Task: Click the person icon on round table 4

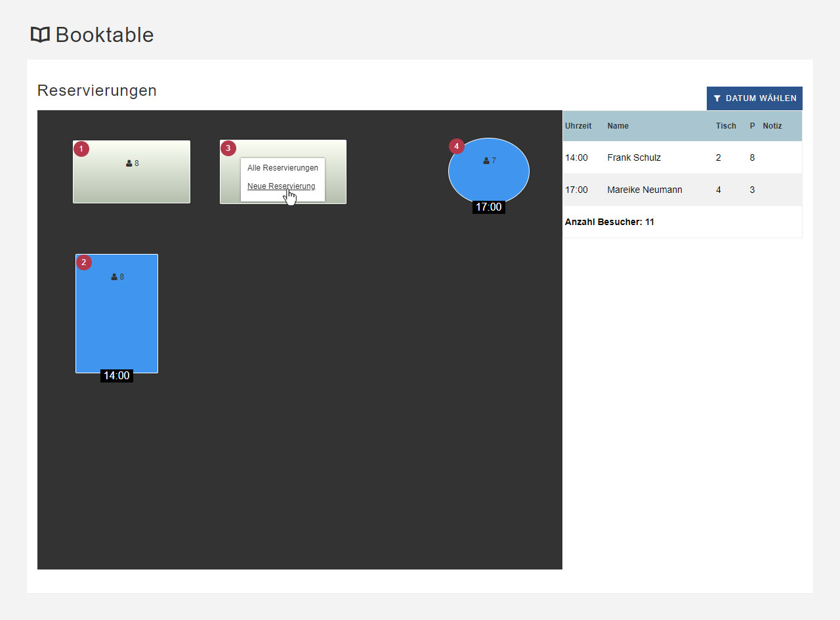Action: click(486, 161)
